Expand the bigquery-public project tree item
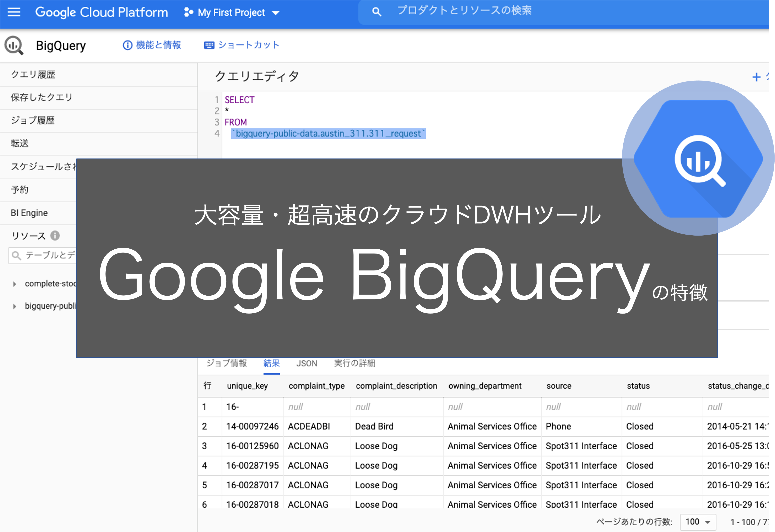This screenshot has height=532, width=775. (x=14, y=306)
